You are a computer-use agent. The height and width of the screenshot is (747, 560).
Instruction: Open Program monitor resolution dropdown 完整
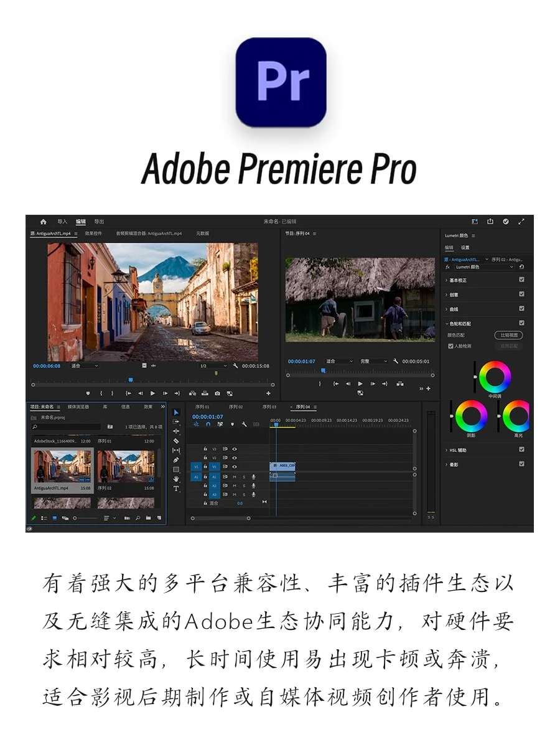click(374, 361)
